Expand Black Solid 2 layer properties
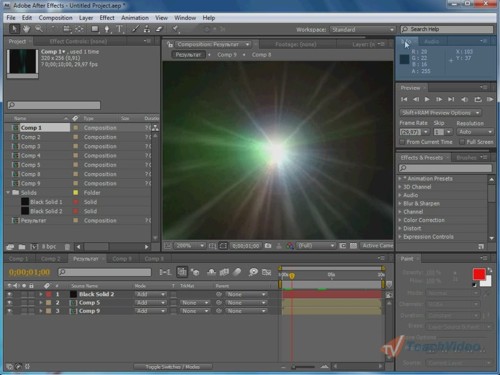The image size is (500, 375). tap(41, 294)
